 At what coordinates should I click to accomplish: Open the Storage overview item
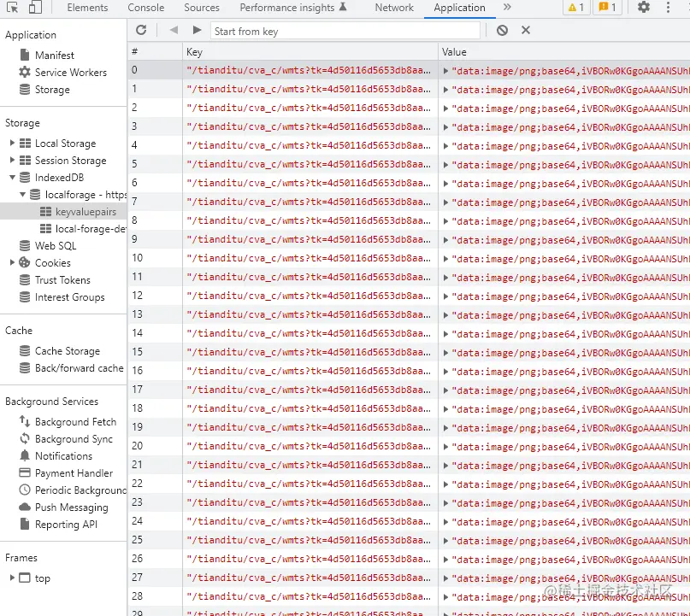(52, 89)
